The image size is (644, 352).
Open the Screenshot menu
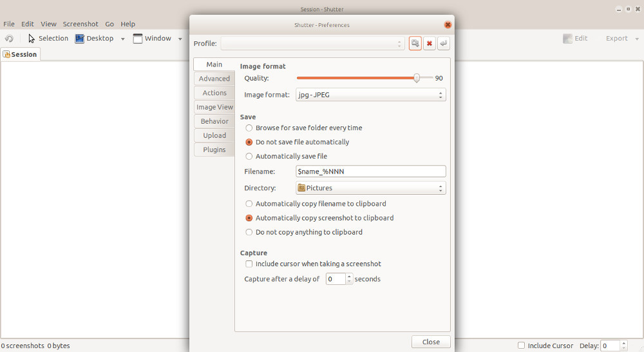pyautogui.click(x=80, y=24)
